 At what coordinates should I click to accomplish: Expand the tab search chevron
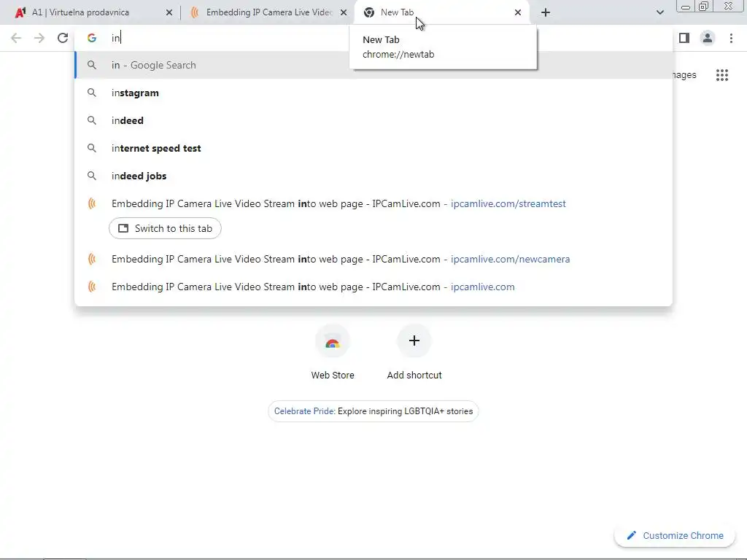(659, 12)
